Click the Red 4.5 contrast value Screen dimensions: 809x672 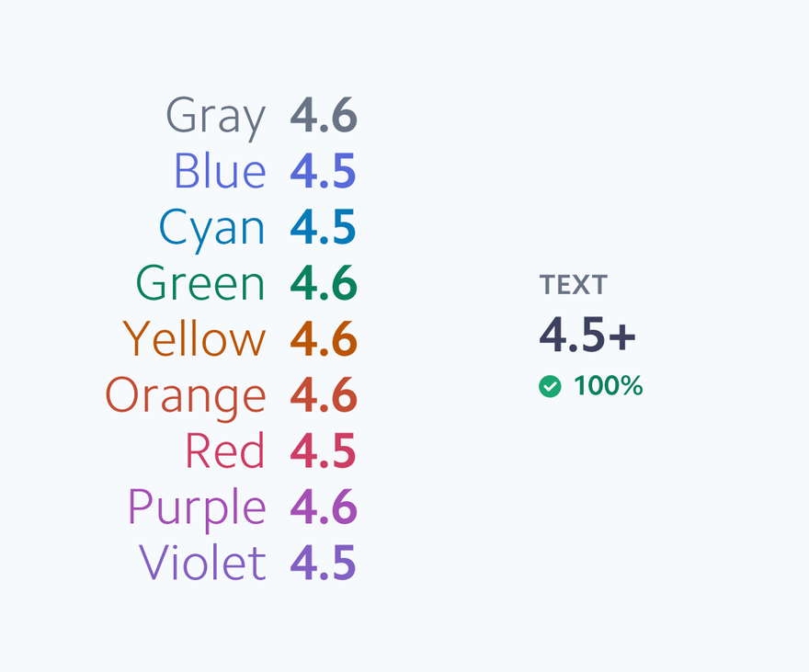pos(323,450)
